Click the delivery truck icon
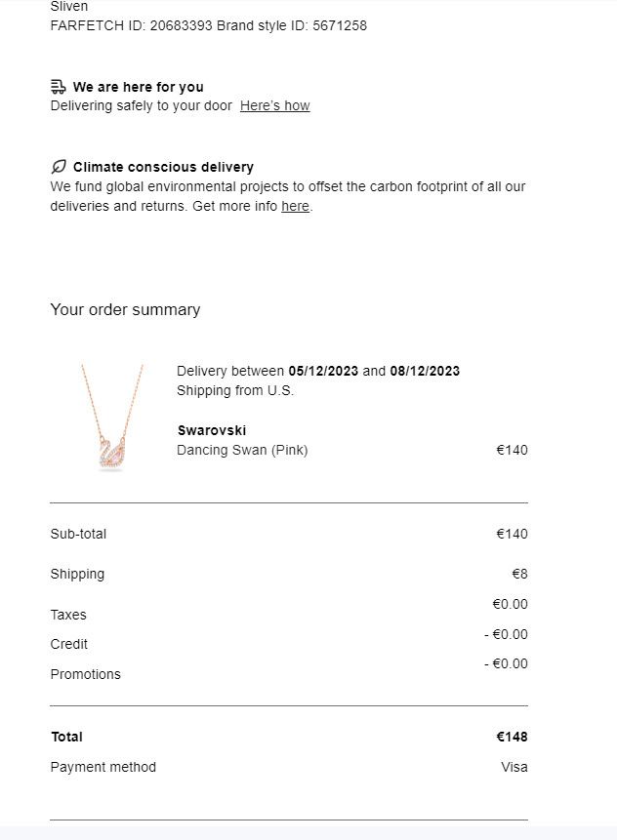 [58, 87]
